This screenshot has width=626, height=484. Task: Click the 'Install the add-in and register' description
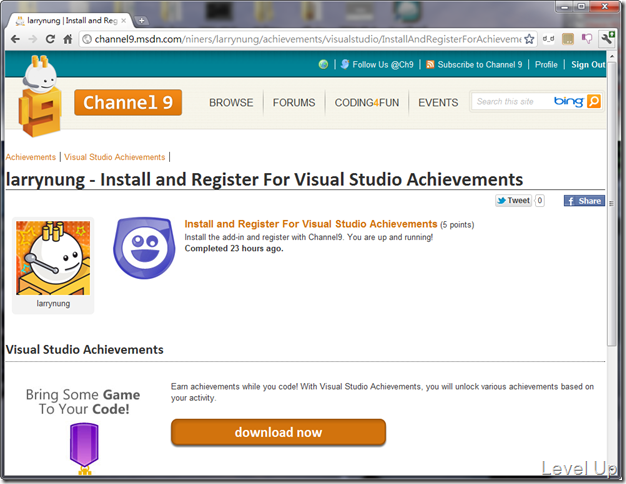tap(309, 237)
